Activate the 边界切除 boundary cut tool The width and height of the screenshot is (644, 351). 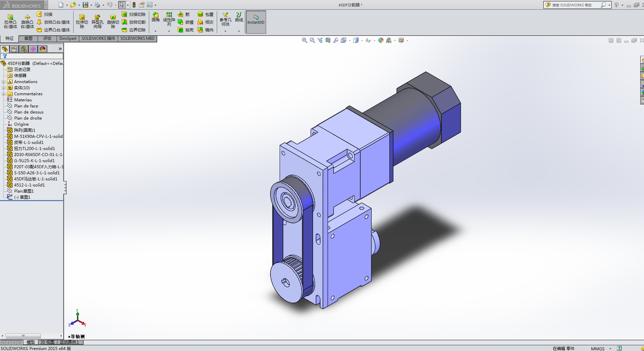[x=134, y=30]
